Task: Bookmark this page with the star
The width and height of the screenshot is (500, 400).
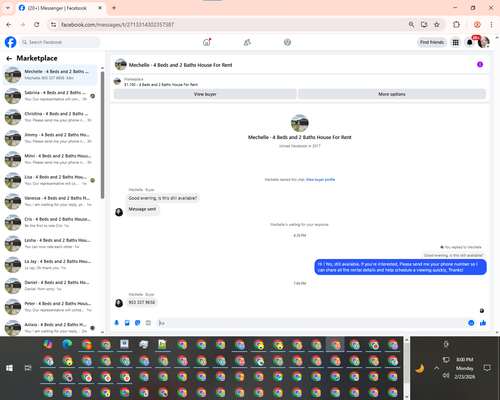Action: (437, 25)
